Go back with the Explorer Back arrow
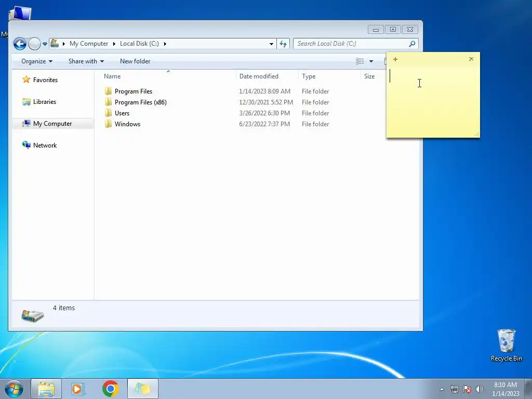 [x=20, y=44]
